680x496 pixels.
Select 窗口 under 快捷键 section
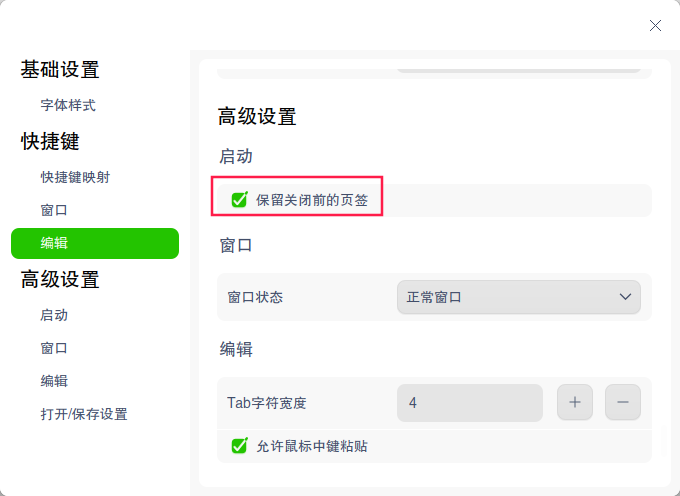(54, 210)
